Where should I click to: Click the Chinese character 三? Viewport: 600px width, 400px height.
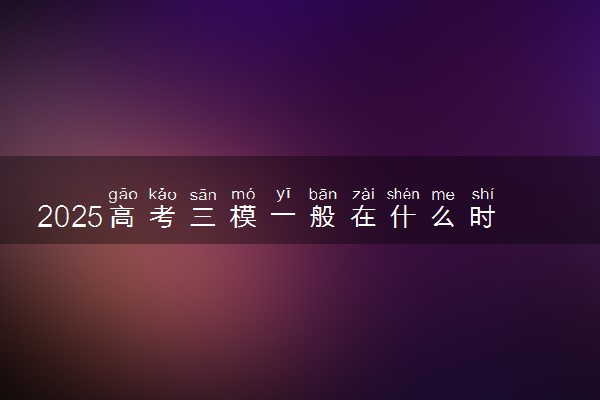tap(203, 217)
